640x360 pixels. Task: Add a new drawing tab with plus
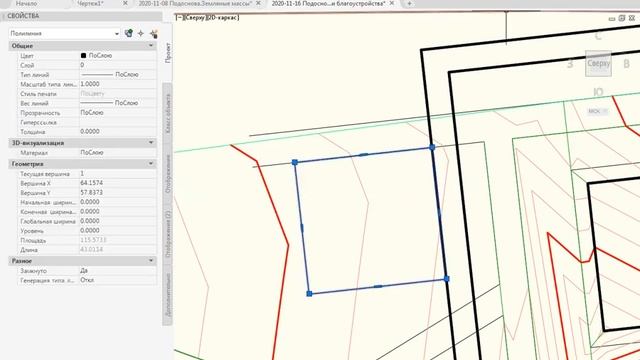click(409, 4)
